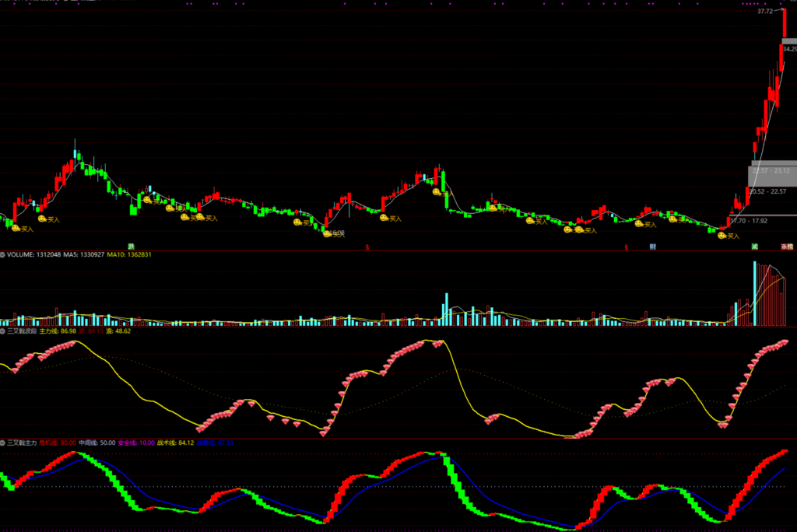Click the green 减 marker on the time axis

[x=754, y=247]
